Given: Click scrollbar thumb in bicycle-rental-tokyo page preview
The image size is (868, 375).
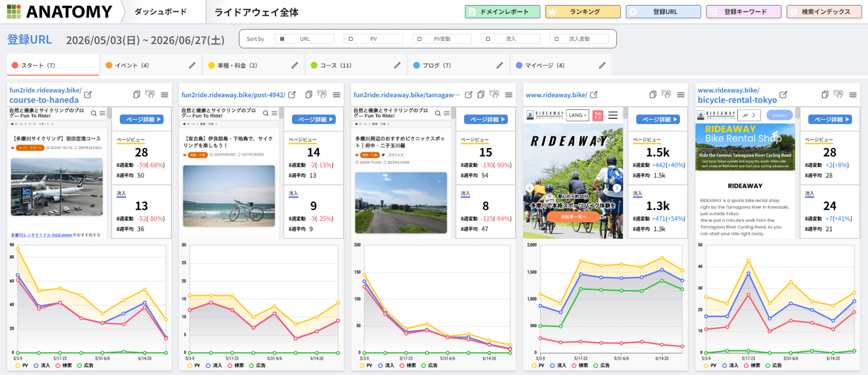Looking at the screenshot, I should [797, 113].
